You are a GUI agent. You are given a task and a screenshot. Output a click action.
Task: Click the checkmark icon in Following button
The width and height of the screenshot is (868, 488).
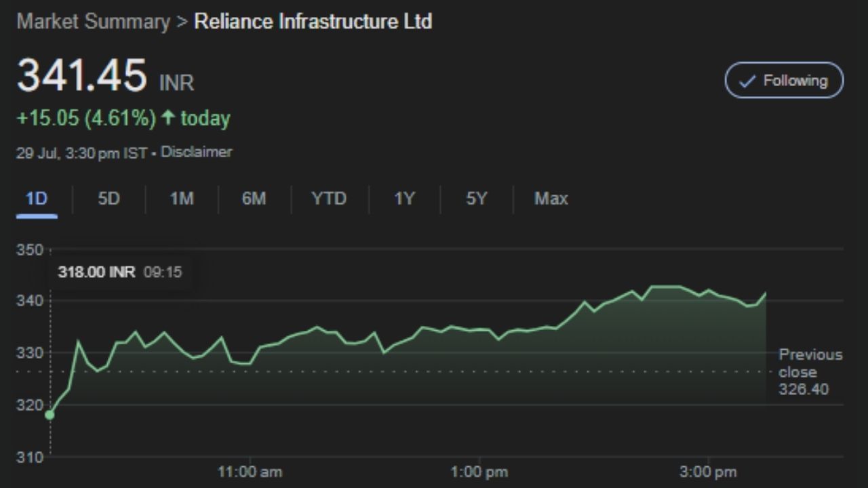(x=747, y=81)
